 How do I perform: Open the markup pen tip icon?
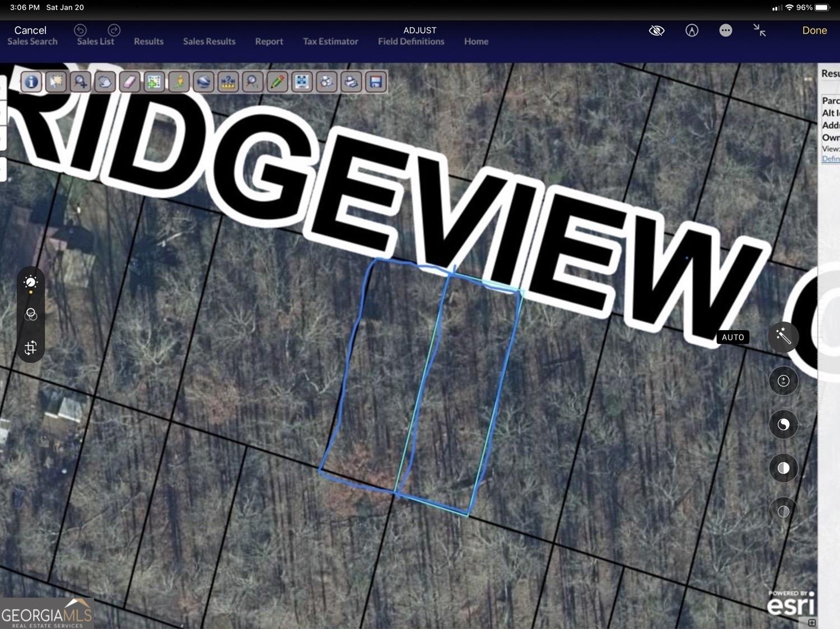pos(692,30)
